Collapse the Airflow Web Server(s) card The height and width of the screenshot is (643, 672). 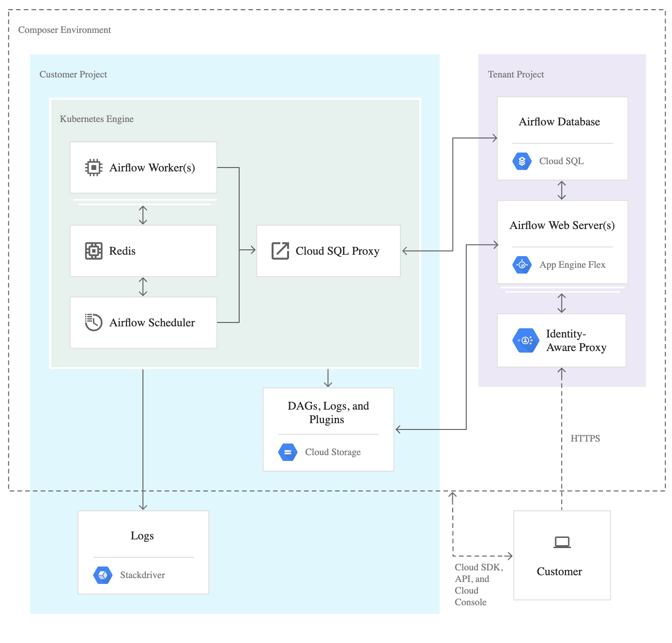pyautogui.click(x=562, y=225)
